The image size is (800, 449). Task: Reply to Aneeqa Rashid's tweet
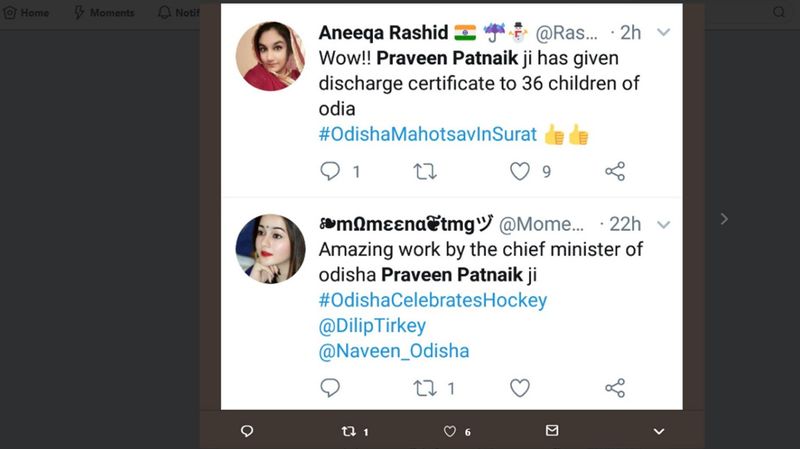point(330,172)
